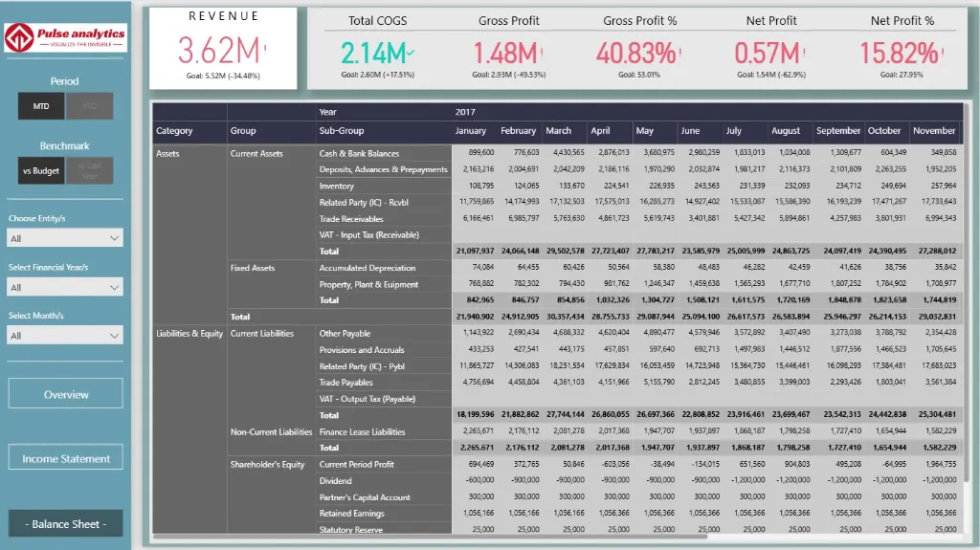
Task: Go to the Overview page
Action: [65, 394]
